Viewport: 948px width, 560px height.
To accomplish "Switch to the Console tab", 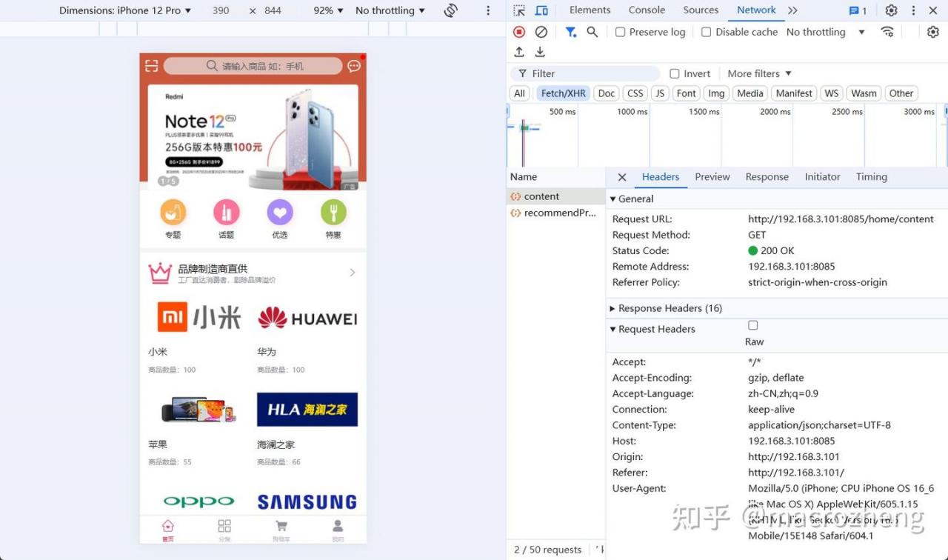I will (x=647, y=10).
